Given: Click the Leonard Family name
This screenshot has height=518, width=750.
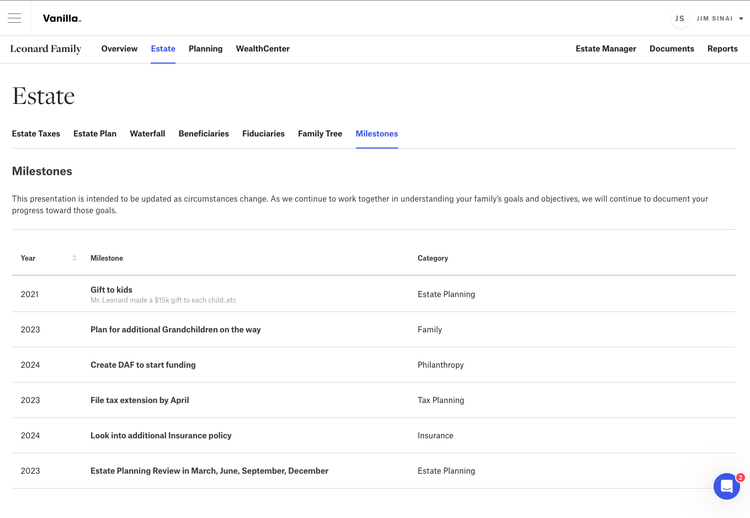Looking at the screenshot, I should [46, 49].
